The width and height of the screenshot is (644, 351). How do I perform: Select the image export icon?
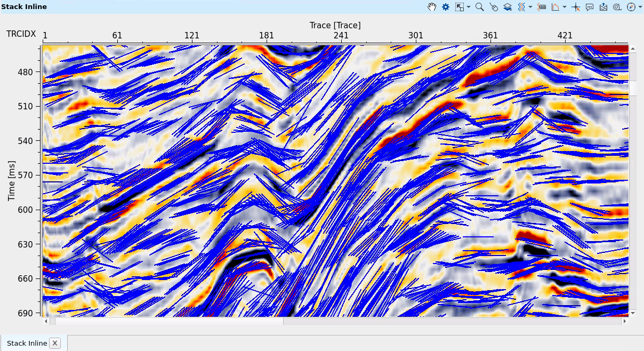[x=602, y=7]
